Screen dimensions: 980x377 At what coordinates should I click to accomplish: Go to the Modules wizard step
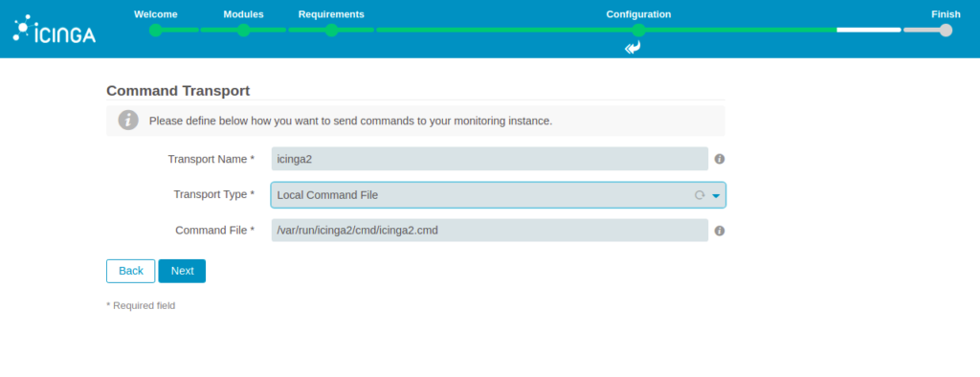click(244, 30)
